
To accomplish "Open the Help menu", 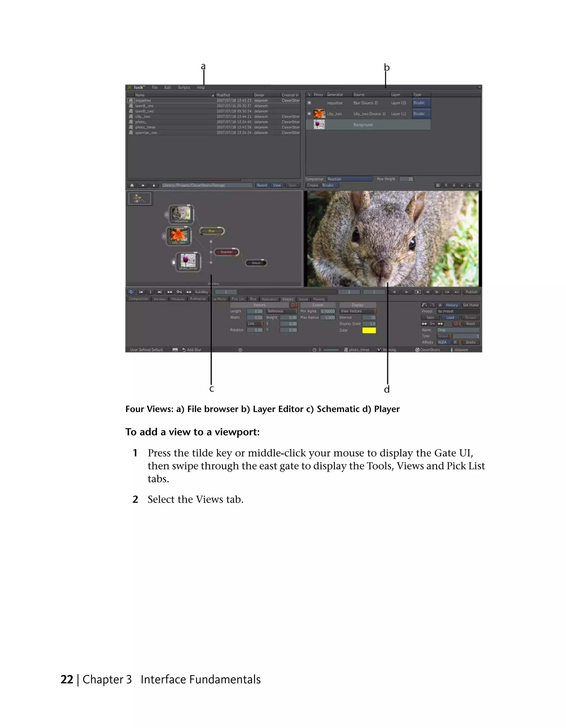I will tap(201, 87).
